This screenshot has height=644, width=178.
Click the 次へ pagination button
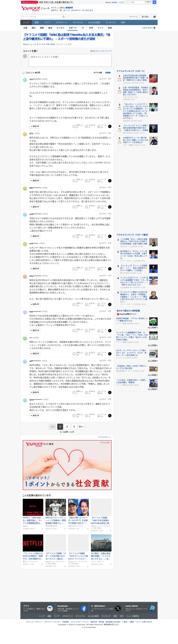pyautogui.click(x=82, y=427)
